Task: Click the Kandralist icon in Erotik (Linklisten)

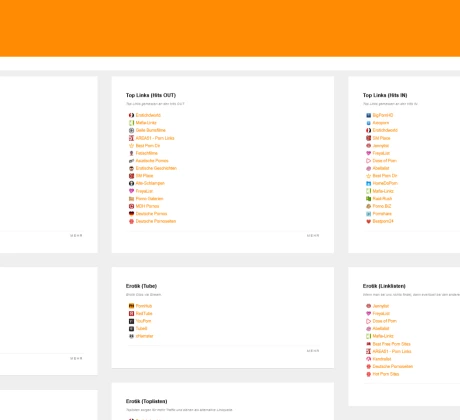Action: [368, 359]
